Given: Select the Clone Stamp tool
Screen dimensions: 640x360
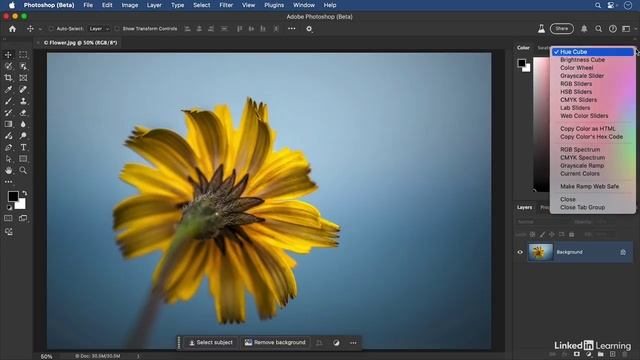Looking at the screenshot, I should point(23,101).
